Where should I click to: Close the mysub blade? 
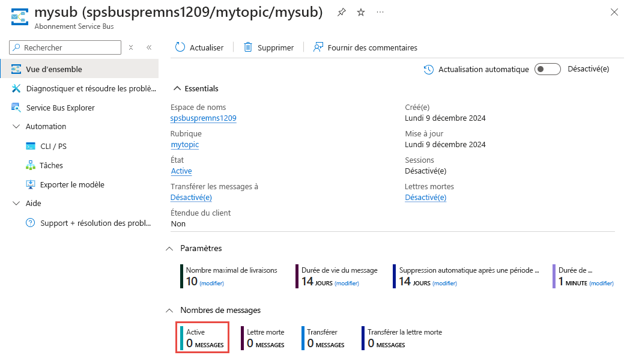click(614, 13)
